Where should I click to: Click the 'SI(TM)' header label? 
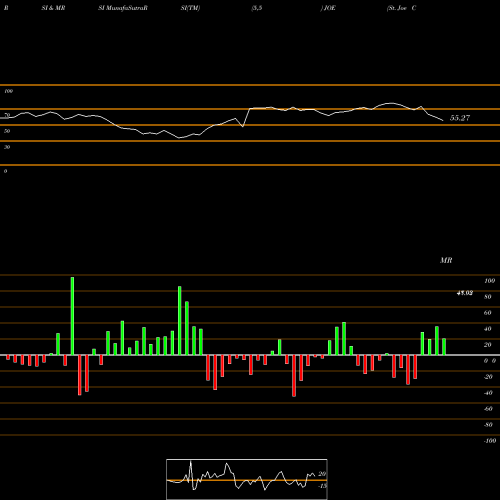point(190,8)
